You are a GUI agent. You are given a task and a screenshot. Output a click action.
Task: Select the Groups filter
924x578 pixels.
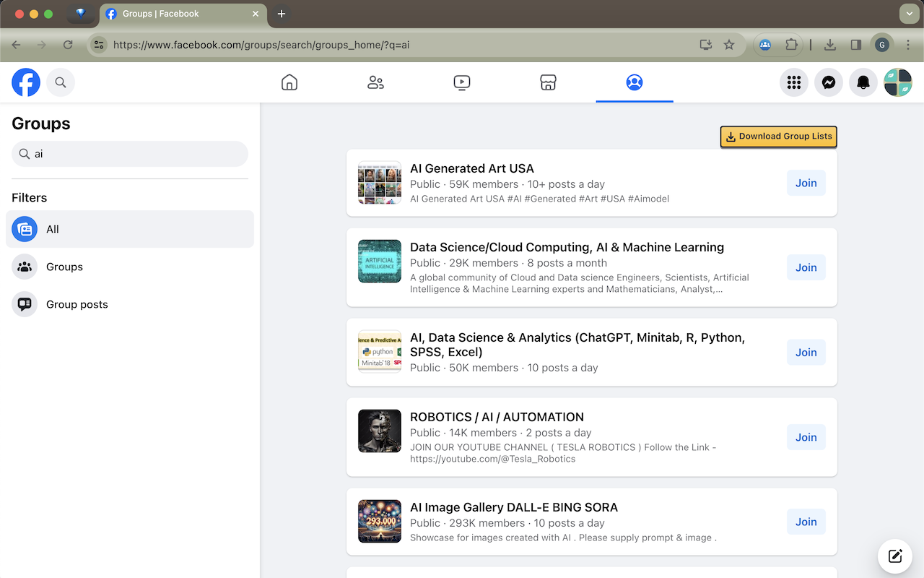[130, 267]
